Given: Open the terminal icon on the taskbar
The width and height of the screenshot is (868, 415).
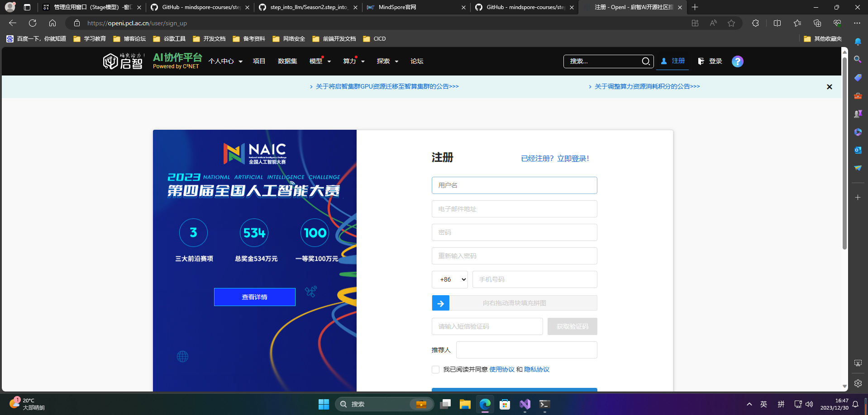Looking at the screenshot, I should tap(544, 404).
